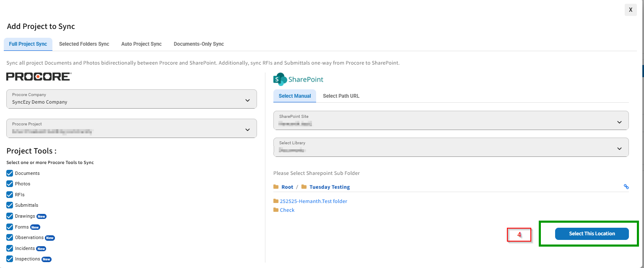Click the New badge beside Observations
644x268 pixels.
point(50,238)
